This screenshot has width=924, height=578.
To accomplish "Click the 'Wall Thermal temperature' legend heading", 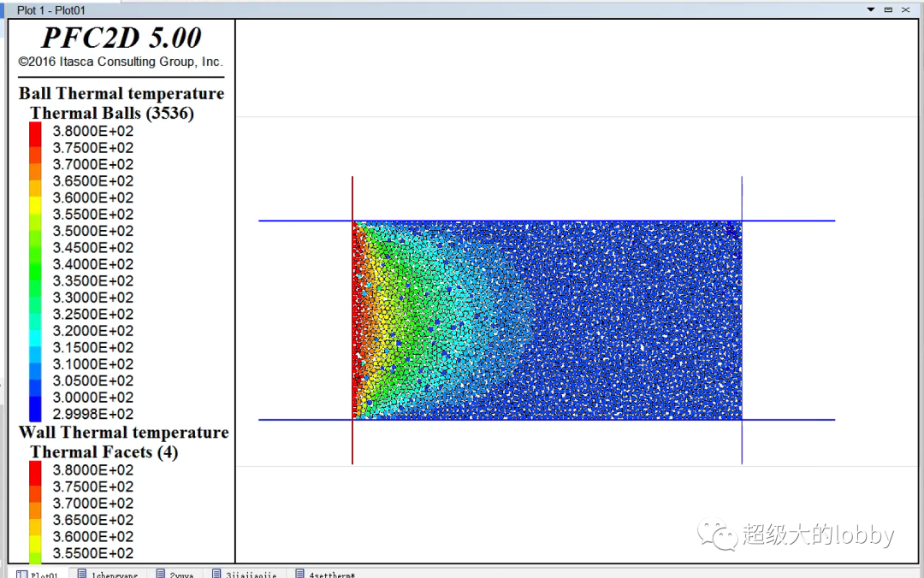I will (x=124, y=432).
